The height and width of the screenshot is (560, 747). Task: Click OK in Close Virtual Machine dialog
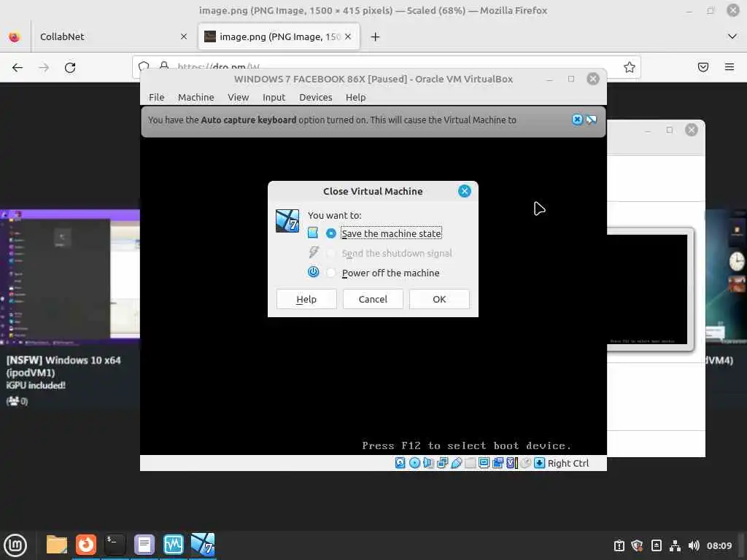(439, 299)
